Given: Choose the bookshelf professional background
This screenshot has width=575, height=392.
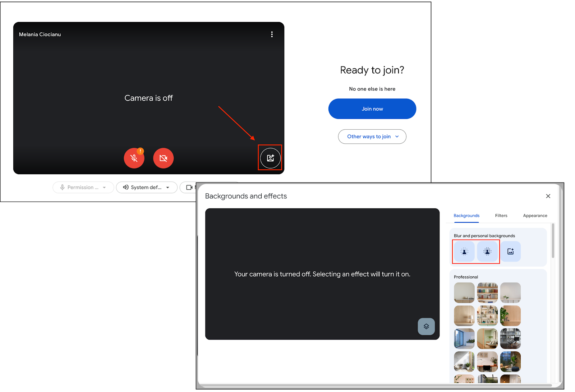Looking at the screenshot, I should click(487, 292).
